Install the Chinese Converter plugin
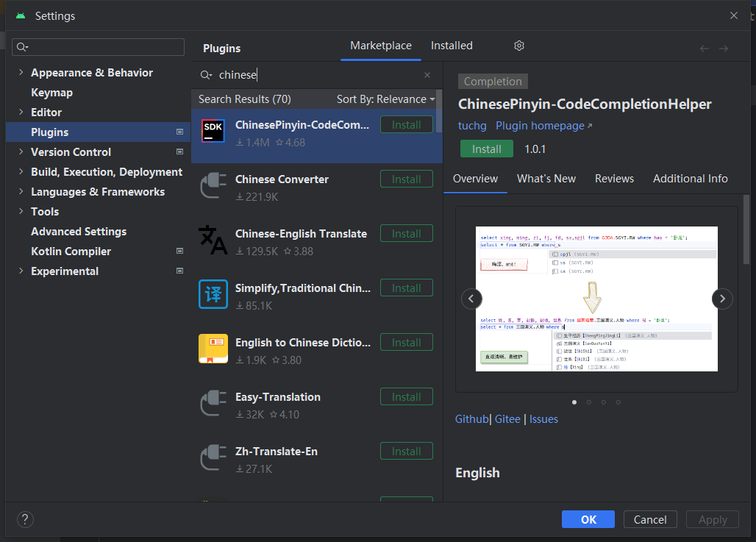The image size is (756, 542). point(407,179)
